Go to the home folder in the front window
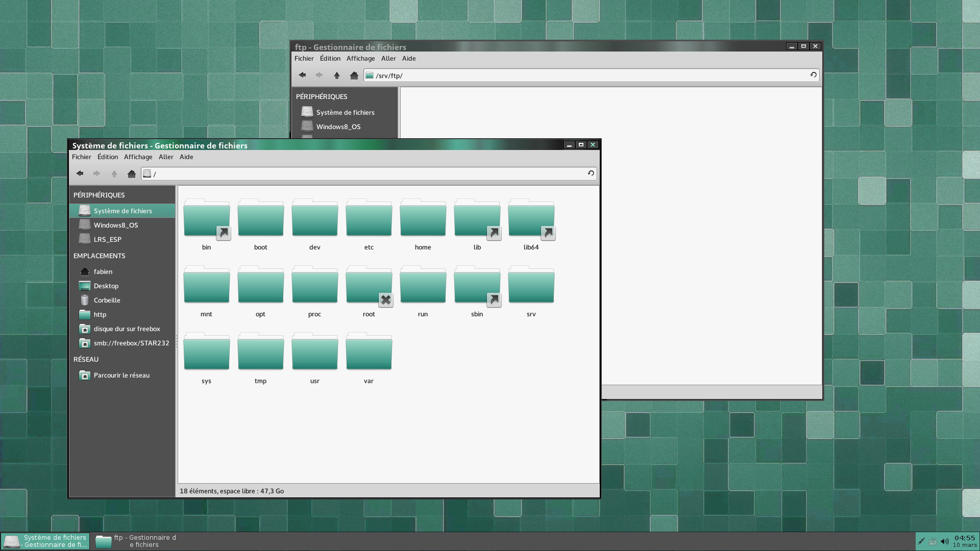 point(131,173)
